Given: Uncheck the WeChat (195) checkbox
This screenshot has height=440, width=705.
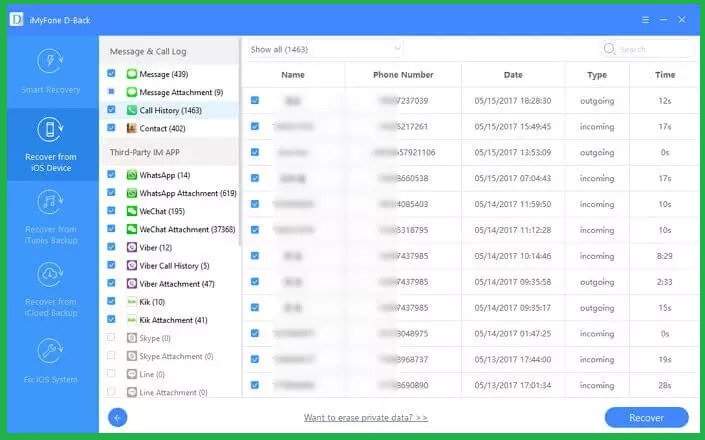Looking at the screenshot, I should click(111, 210).
